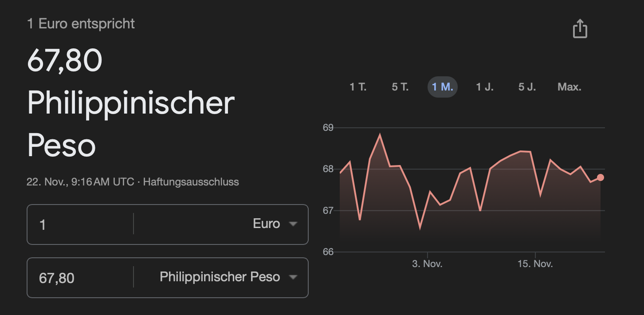This screenshot has height=315, width=644.
Task: Click the Euro amount input field
Action: coord(80,224)
